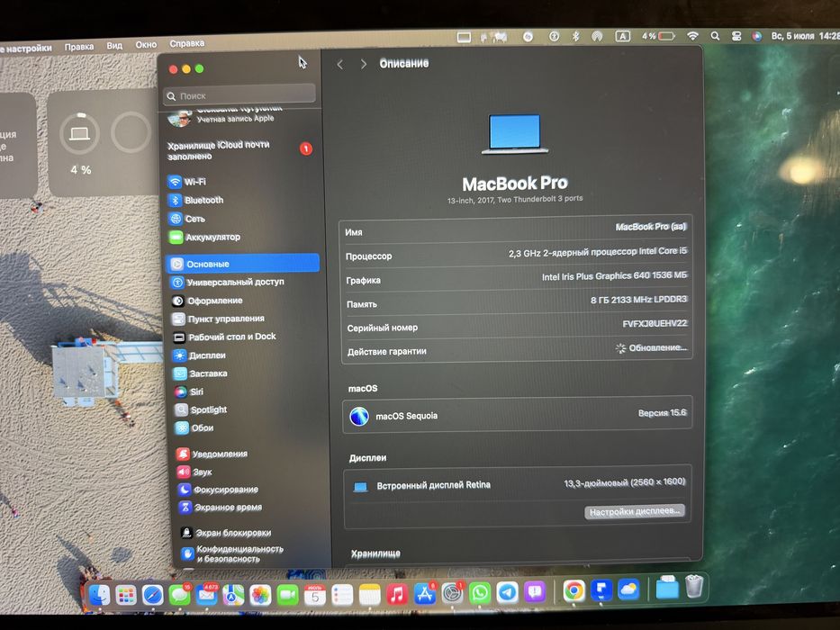Open Обои settings
The image size is (840, 630).
pos(195,428)
